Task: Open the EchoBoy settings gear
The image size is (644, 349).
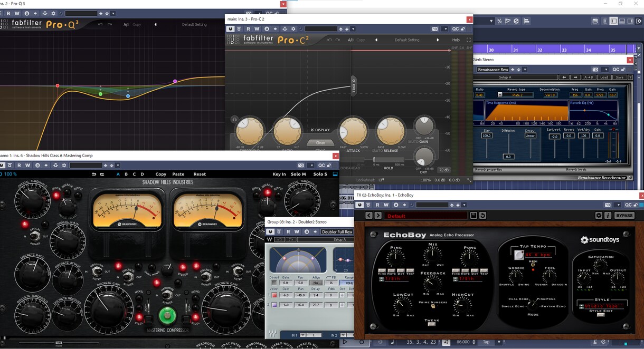Action: 598,216
